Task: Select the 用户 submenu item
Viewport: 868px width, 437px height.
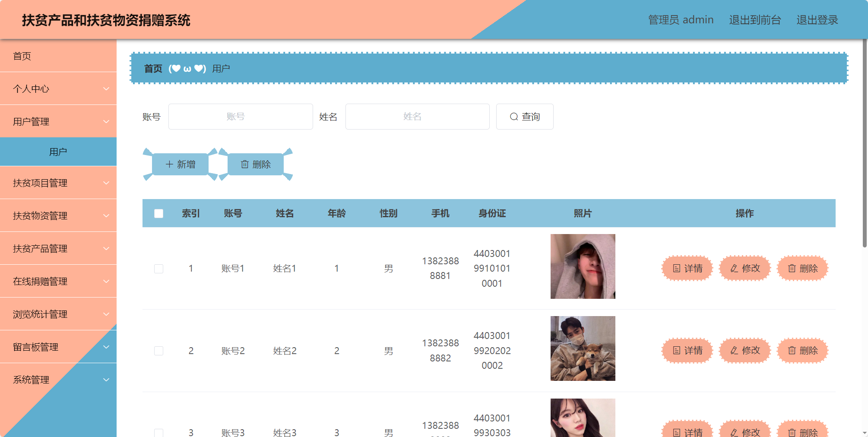Action: click(58, 152)
